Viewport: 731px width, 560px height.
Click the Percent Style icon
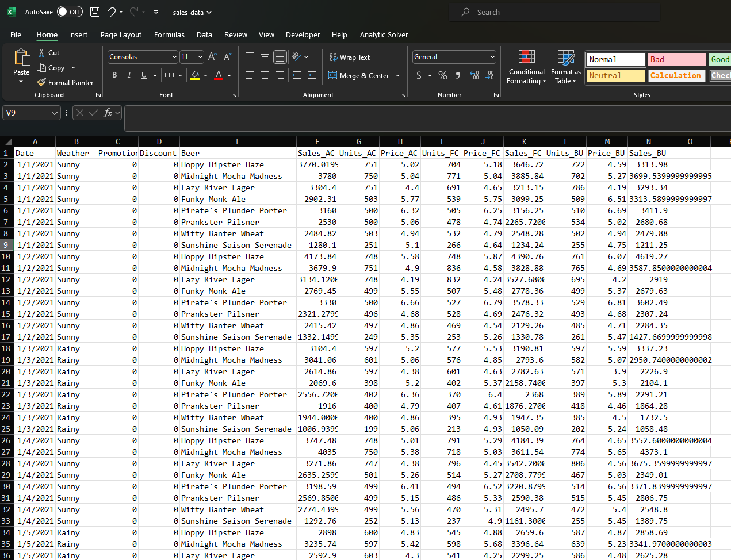click(442, 75)
